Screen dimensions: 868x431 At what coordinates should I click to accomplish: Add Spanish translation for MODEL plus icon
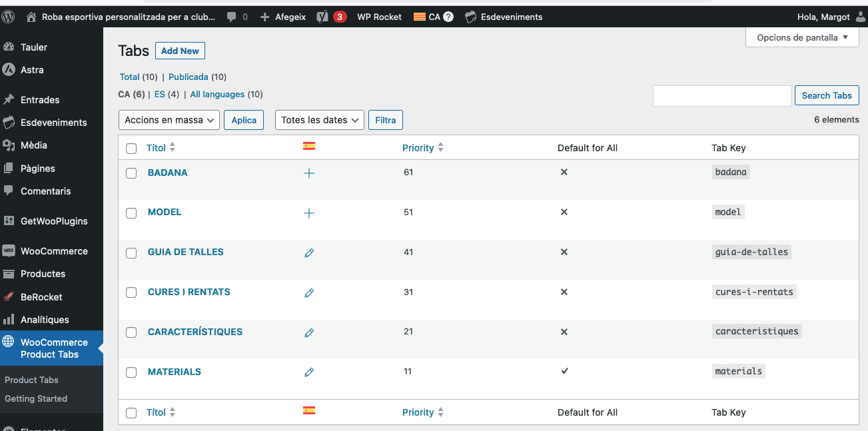tap(309, 213)
